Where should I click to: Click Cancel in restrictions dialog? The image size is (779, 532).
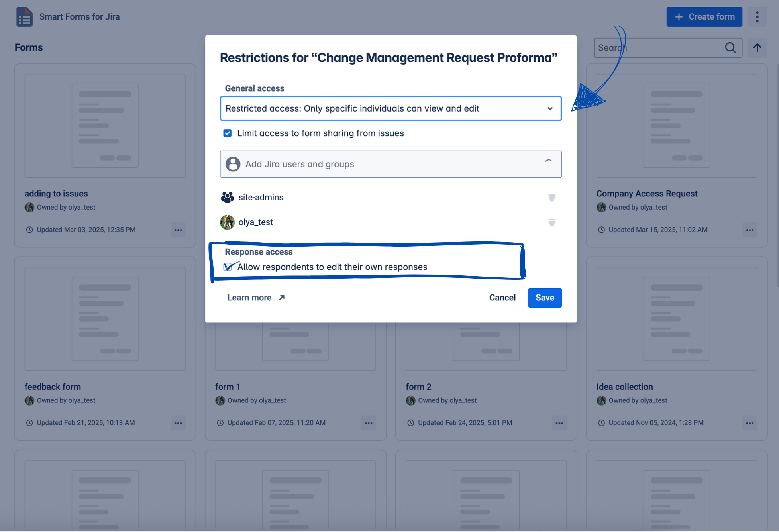click(x=502, y=298)
